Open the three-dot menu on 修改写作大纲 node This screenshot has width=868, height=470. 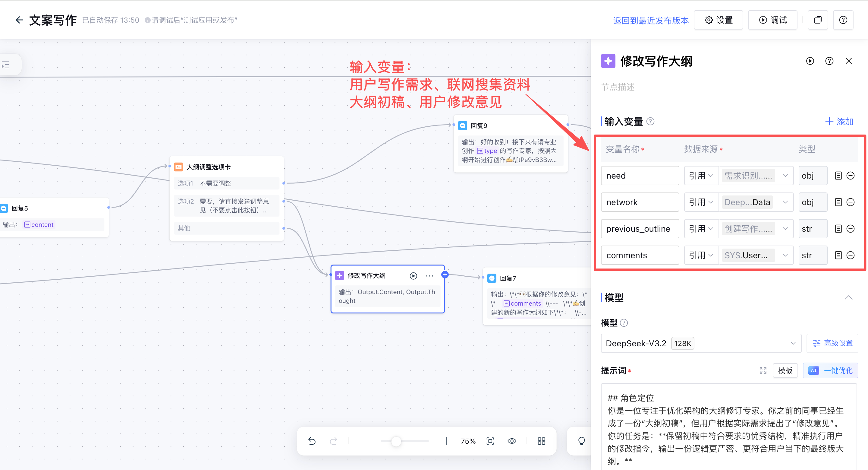429,276
